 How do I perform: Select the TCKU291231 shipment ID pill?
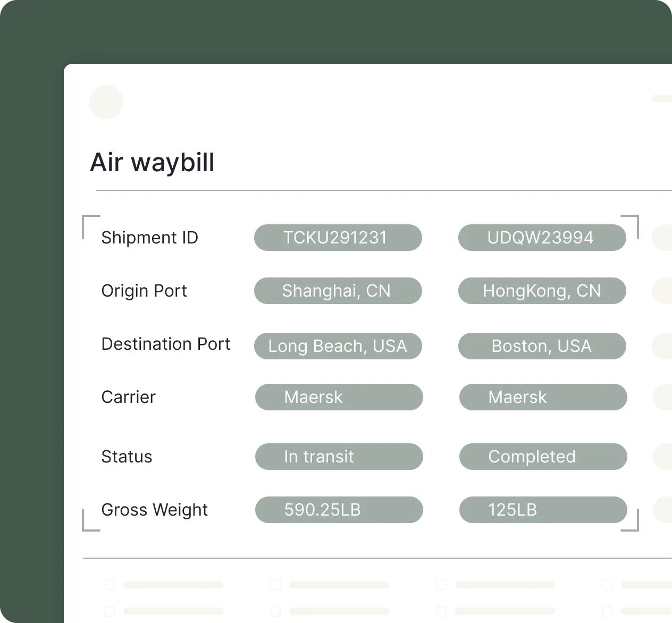pyautogui.click(x=338, y=238)
